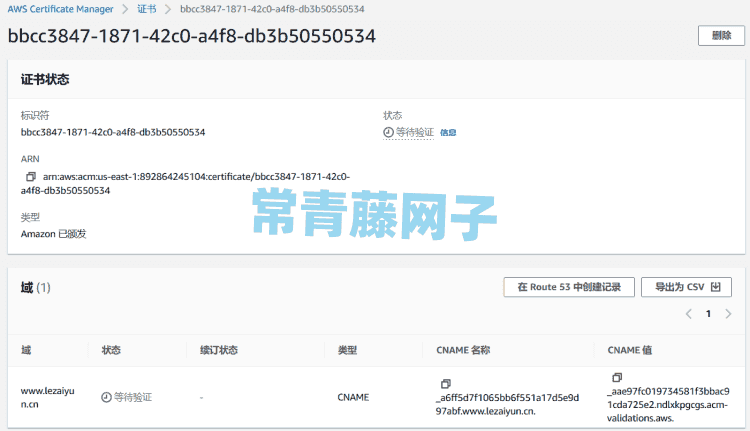Click the 删除 delete button

coord(721,35)
